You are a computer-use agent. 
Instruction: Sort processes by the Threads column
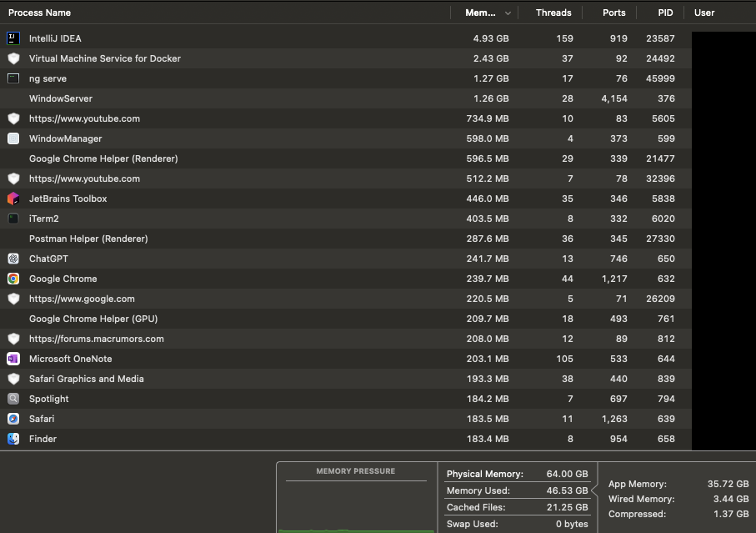pos(553,13)
